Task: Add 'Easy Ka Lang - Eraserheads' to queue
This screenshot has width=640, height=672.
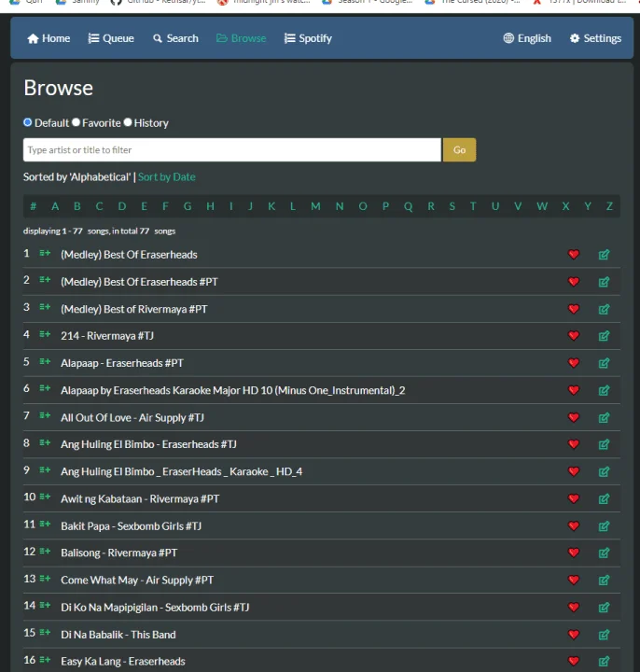Action: click(45, 660)
